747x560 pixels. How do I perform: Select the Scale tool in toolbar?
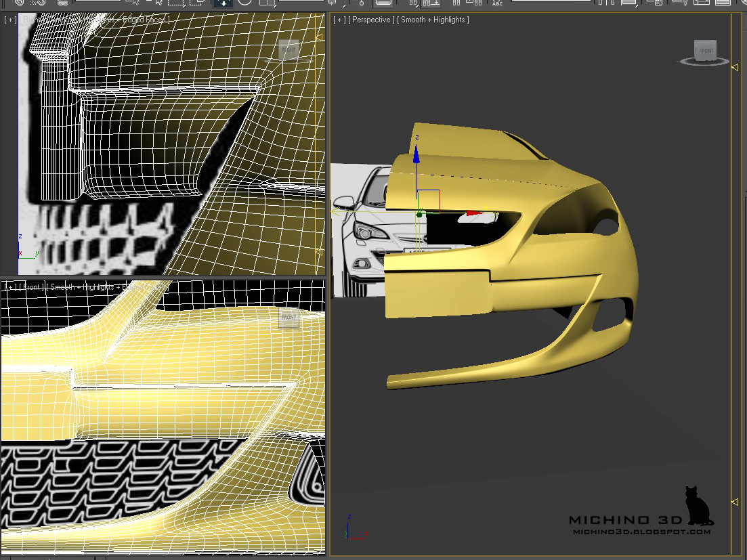point(268,3)
